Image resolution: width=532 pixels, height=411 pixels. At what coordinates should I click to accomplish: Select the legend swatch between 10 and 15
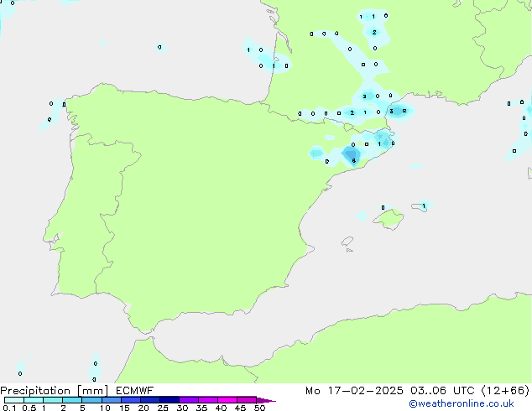click(111, 400)
